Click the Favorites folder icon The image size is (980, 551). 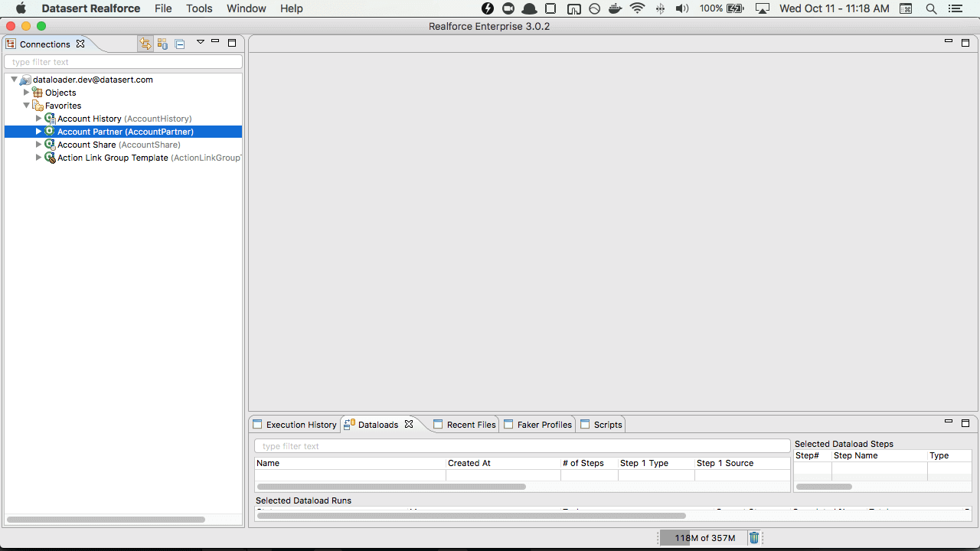[x=38, y=106]
